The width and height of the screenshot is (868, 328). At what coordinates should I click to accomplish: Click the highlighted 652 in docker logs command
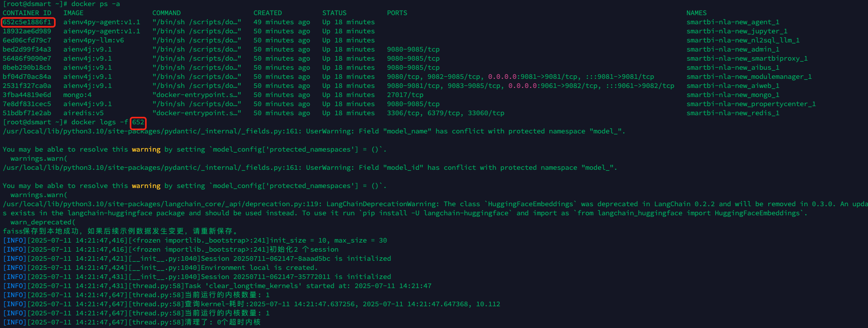point(138,122)
